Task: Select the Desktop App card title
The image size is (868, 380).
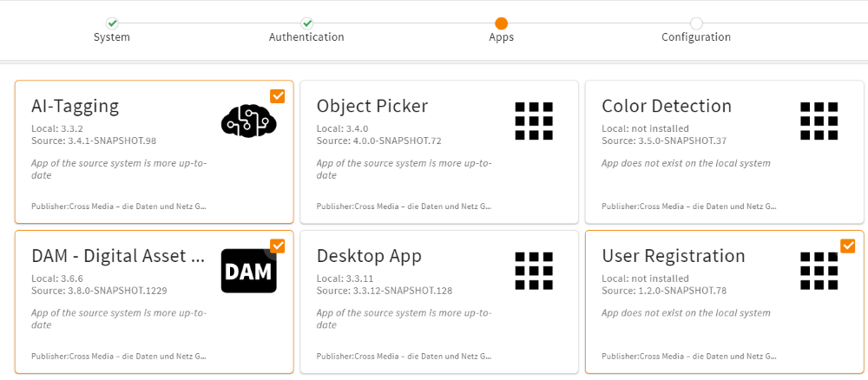Action: pos(369,256)
